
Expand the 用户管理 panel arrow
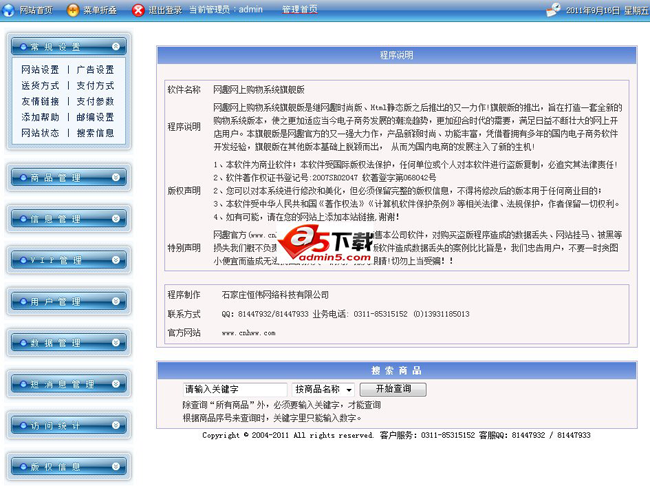point(116,301)
